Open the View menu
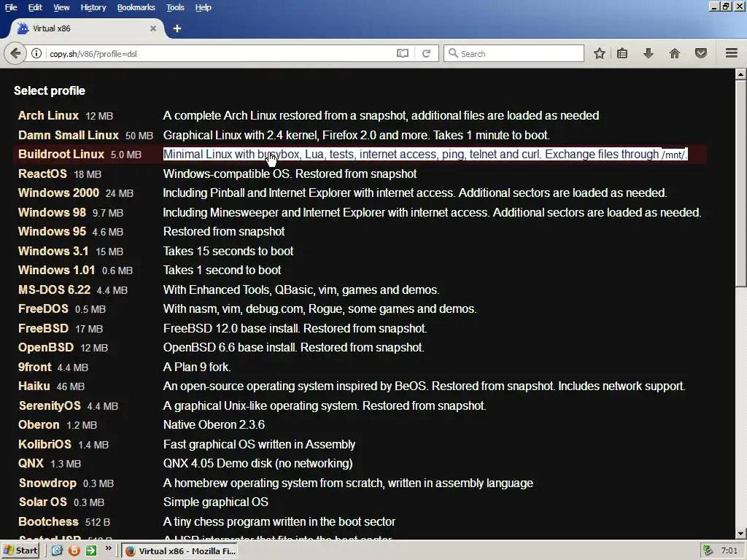747x560 pixels. pyautogui.click(x=61, y=7)
